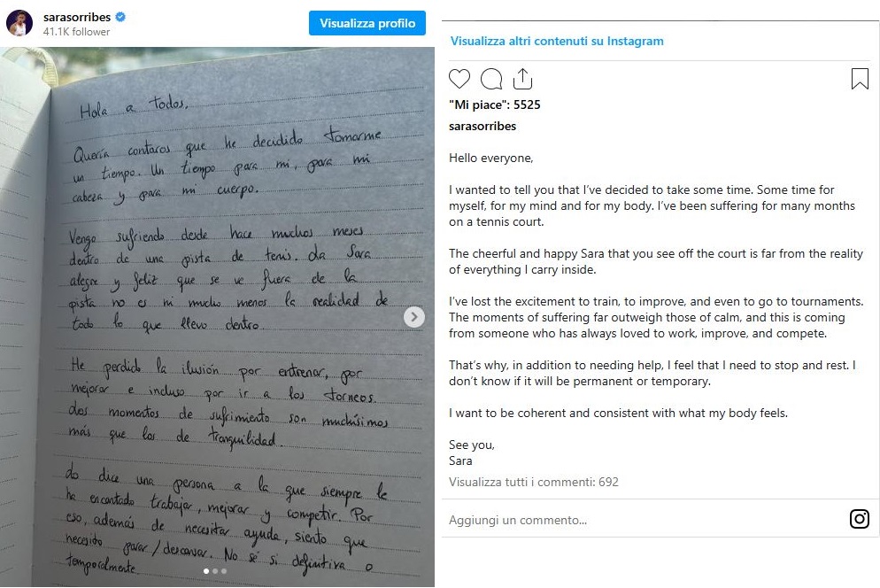Select the first carousel dot indicator
The image size is (880, 588).
[207, 571]
